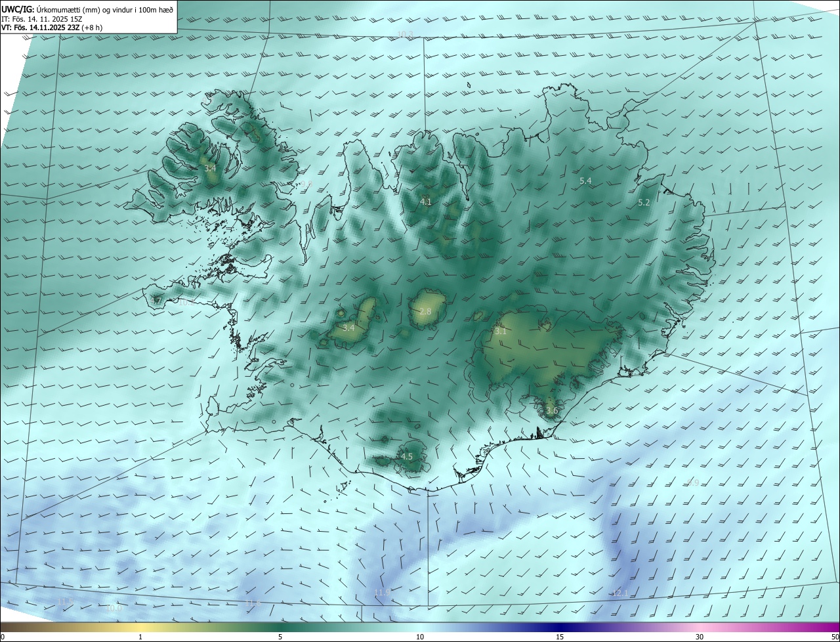
Task: Click the color scale tick labeled 0
Action: pos(3,637)
